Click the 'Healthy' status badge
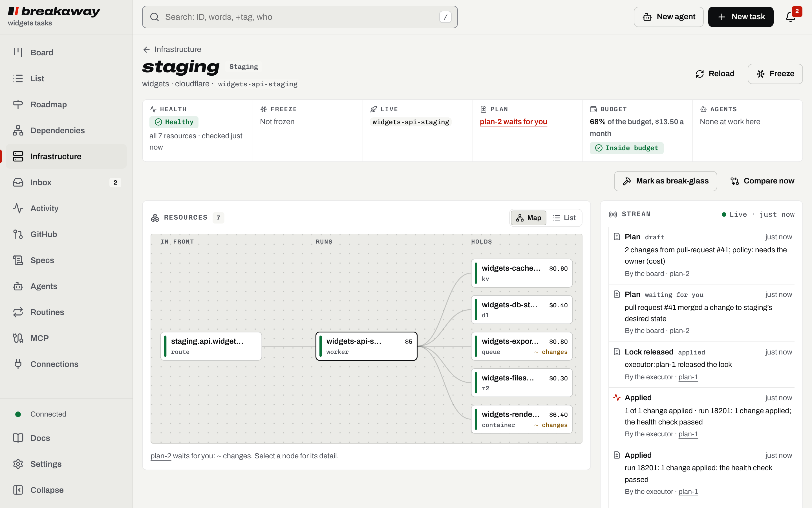Image resolution: width=812 pixels, height=508 pixels. click(x=174, y=122)
